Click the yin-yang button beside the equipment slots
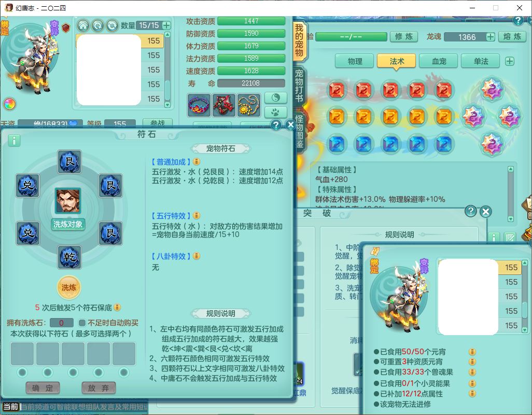The height and width of the screenshot is (415, 532). click(275, 98)
